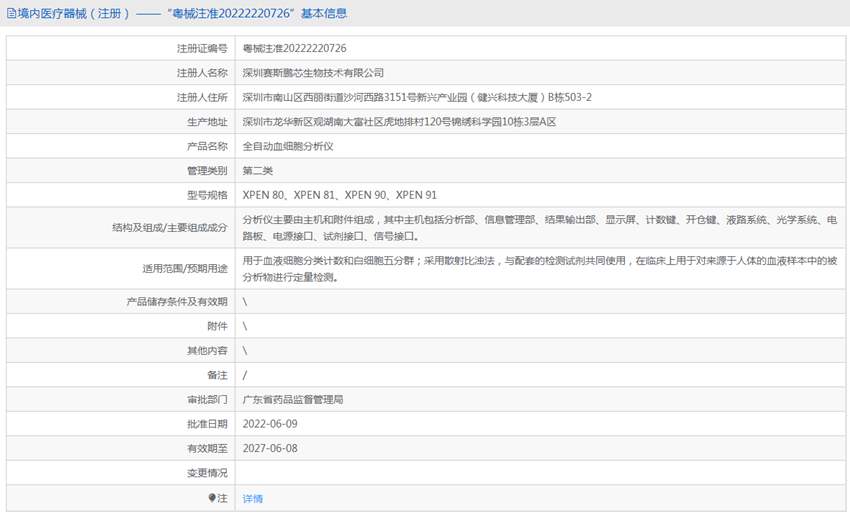Click the management category value 第二类
The width and height of the screenshot is (850, 513).
point(258,171)
